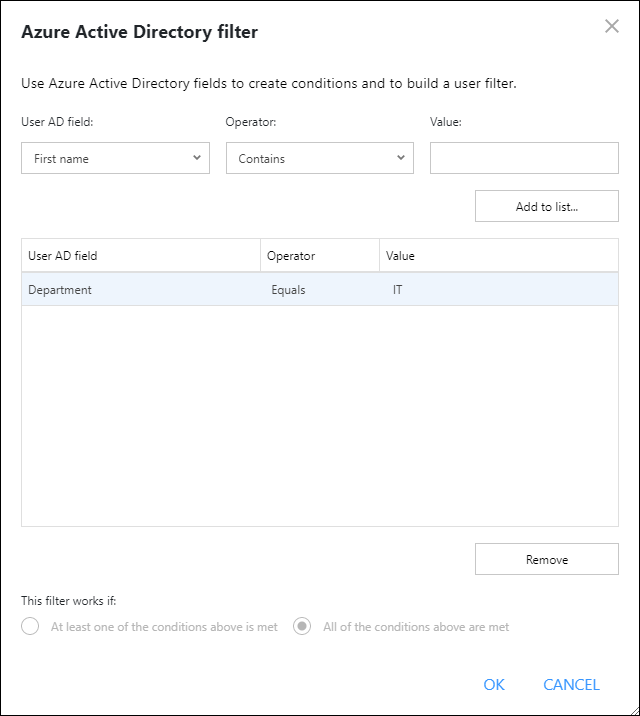Remove the selected condition
Viewport: 640px width, 716px height.
coord(547,559)
